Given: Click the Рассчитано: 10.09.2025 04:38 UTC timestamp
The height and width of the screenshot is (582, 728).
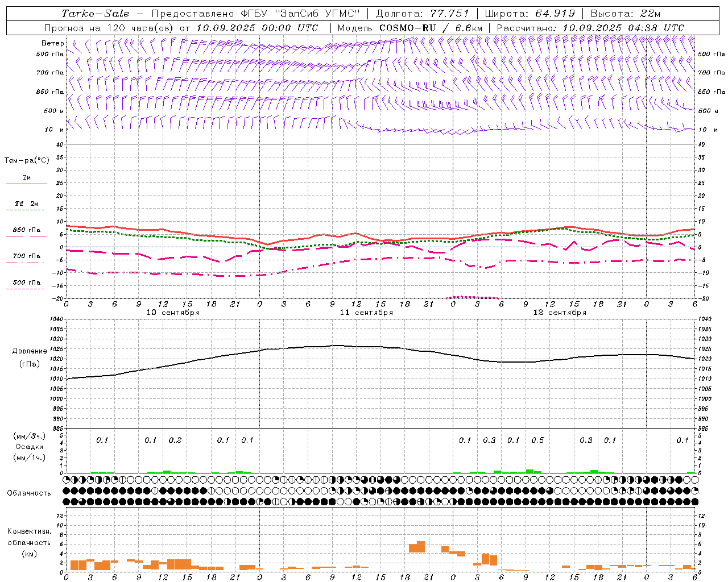Looking at the screenshot, I should click(590, 28).
